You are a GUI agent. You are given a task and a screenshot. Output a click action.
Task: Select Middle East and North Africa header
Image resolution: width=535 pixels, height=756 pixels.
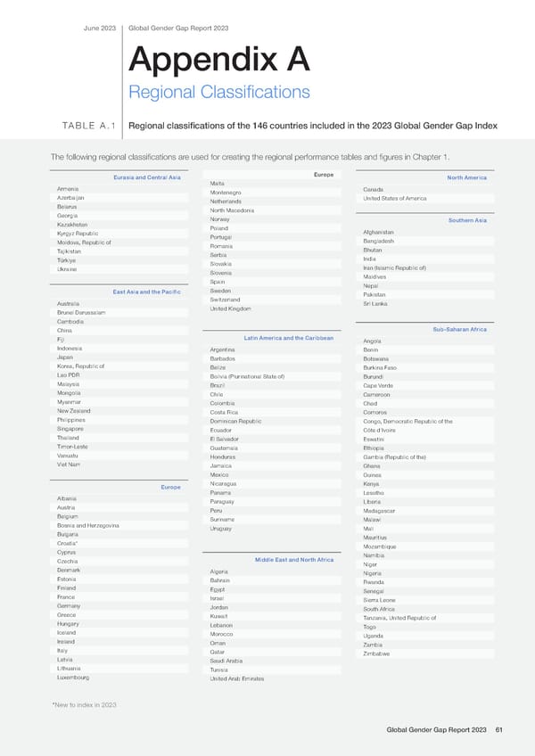(x=293, y=560)
